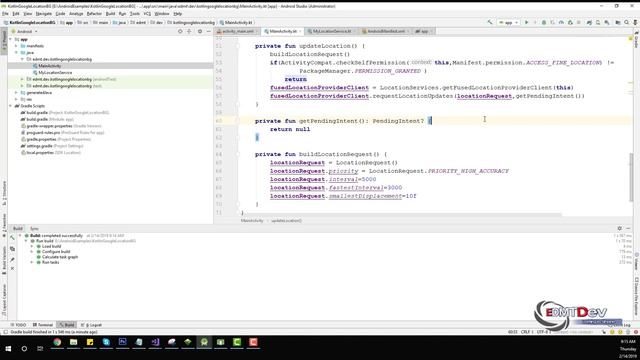The image size is (640, 360).
Task: Switch to activity_main.xml editor tab
Action: click(238, 31)
